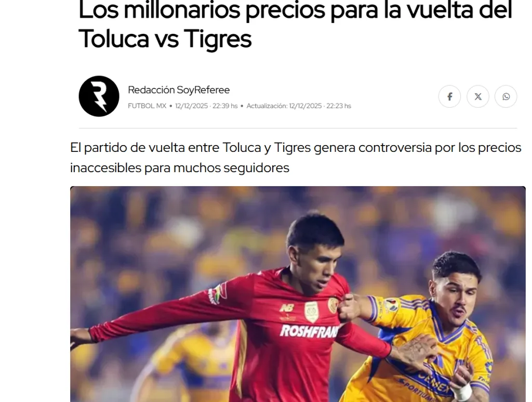The height and width of the screenshot is (402, 532).
Task: Share the article via WhatsApp
Action: coord(506,96)
